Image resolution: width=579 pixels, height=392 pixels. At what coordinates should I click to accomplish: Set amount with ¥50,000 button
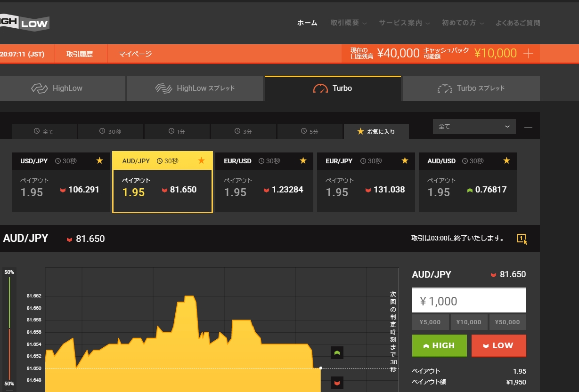pos(507,322)
